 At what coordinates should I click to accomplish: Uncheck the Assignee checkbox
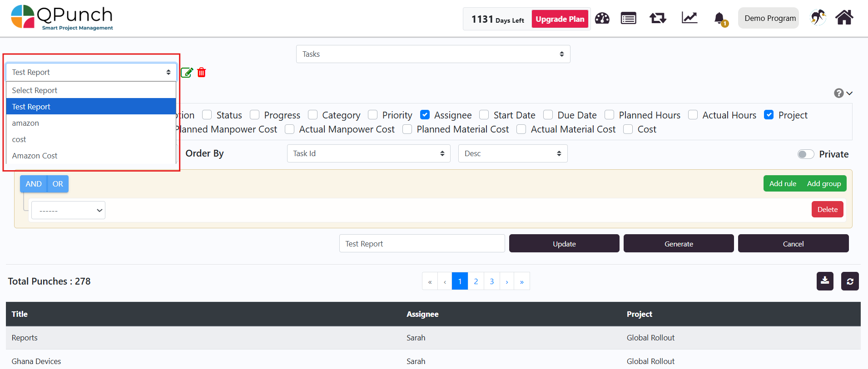tap(425, 115)
